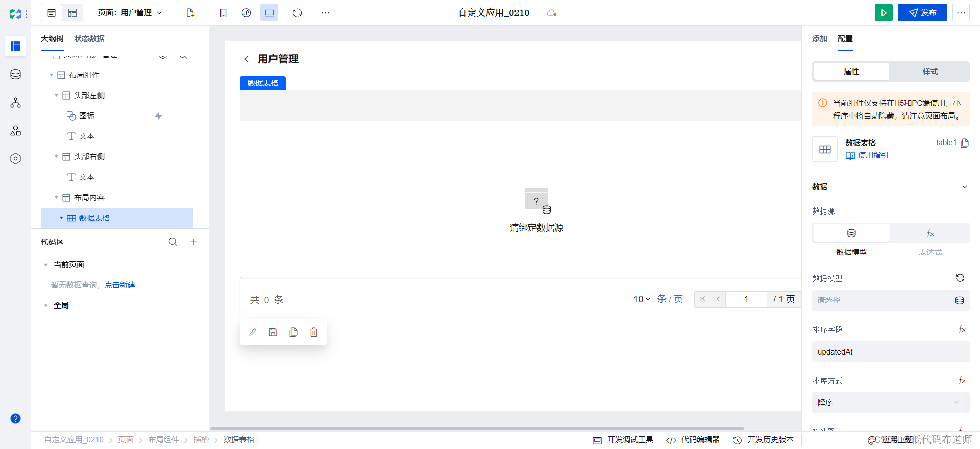Open the 代码编辑器
Image resolution: width=980 pixels, height=449 pixels.
coord(693,440)
